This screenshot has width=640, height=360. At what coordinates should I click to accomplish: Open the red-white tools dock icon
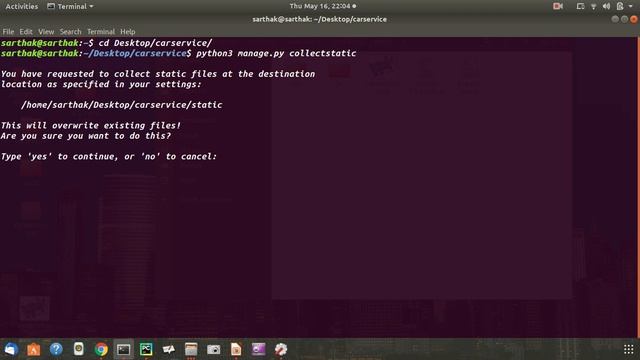[281, 349]
